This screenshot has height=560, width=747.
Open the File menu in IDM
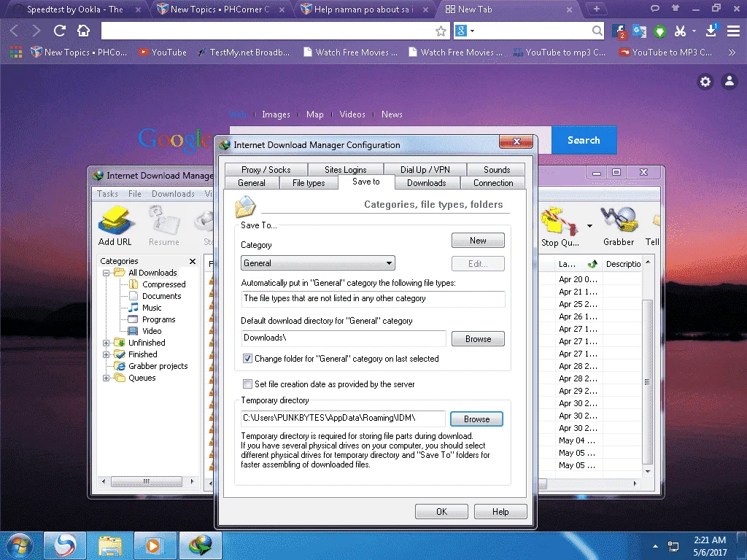(x=135, y=194)
